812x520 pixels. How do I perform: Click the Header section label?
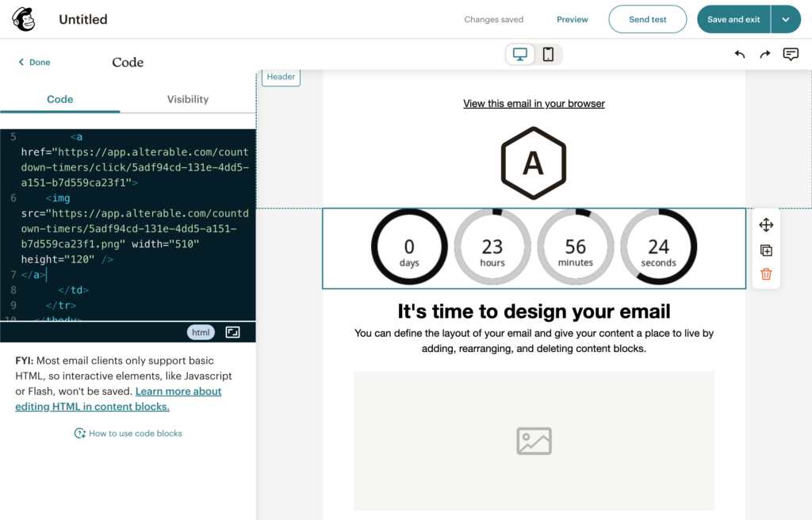(281, 77)
